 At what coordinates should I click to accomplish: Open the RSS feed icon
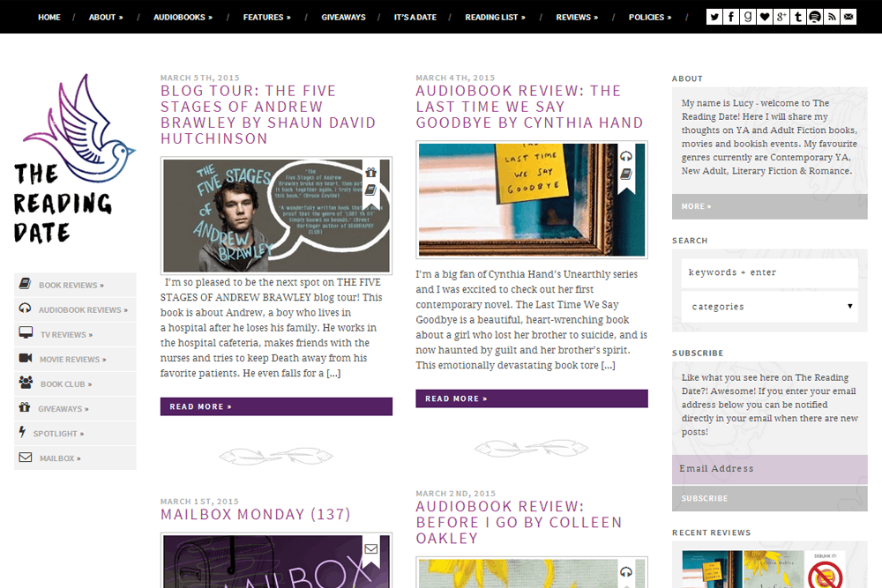tap(832, 17)
